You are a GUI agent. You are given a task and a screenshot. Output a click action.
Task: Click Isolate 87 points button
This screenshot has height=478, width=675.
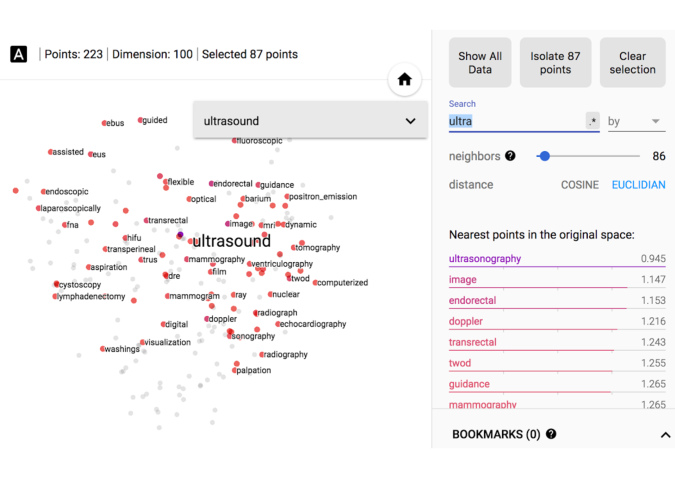point(555,63)
